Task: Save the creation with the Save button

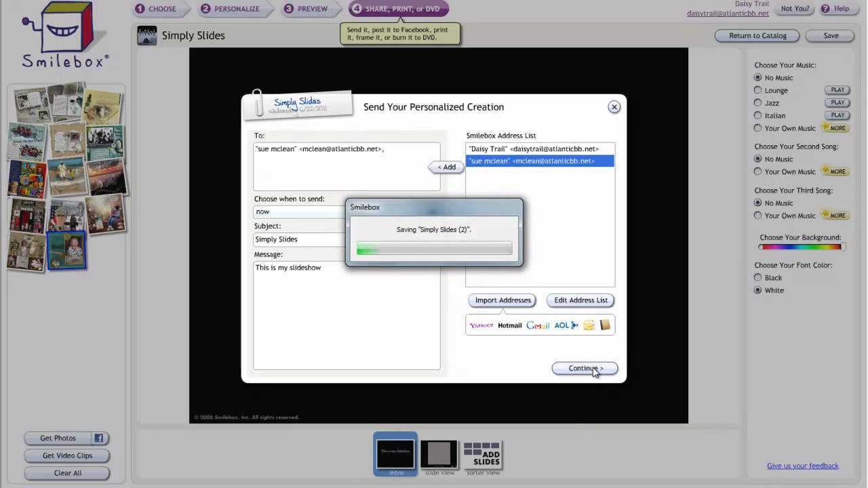Action: [831, 36]
